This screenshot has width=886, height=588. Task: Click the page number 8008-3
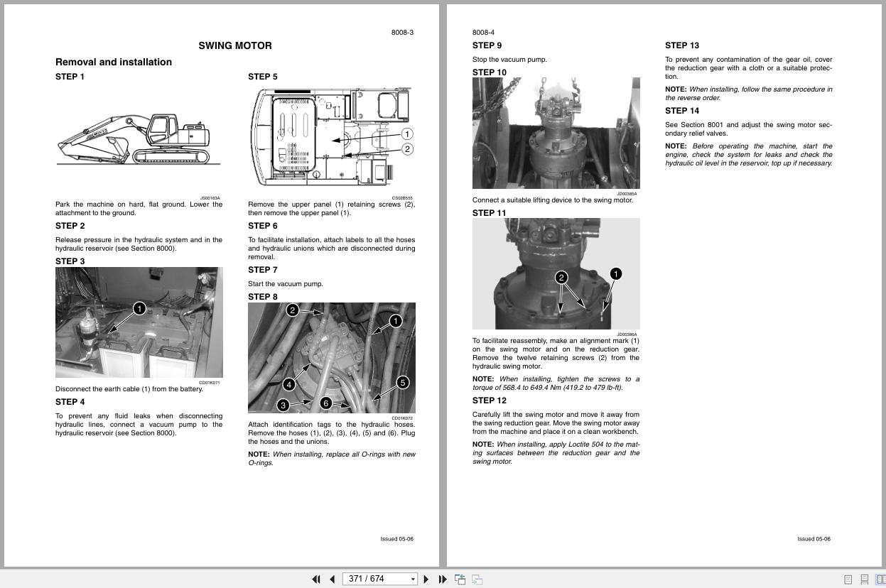[x=402, y=33]
